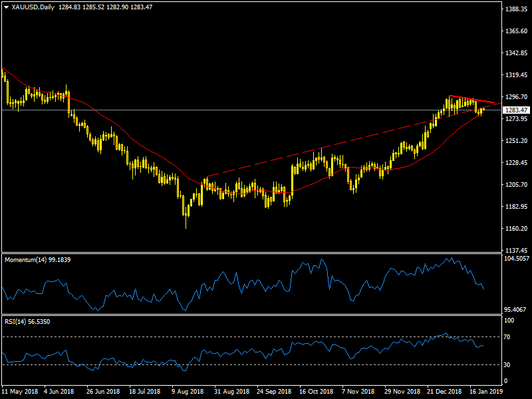Click the 1228.45 price scale label
The width and height of the screenshot is (532, 399).
[x=515, y=163]
